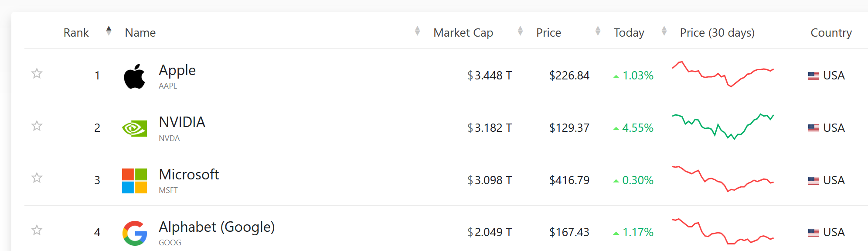This screenshot has width=868, height=251.
Task: Click the USA flag in Apple row
Action: tap(813, 76)
